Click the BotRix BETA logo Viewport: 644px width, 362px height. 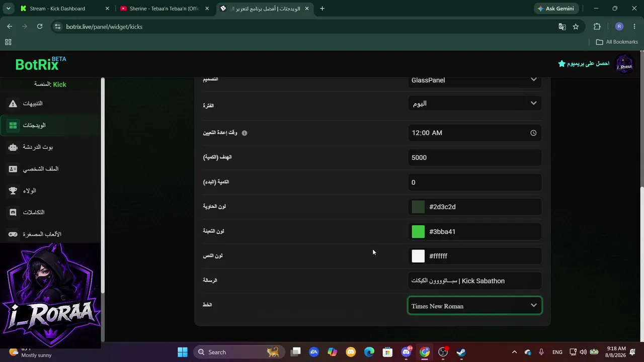coord(41,64)
